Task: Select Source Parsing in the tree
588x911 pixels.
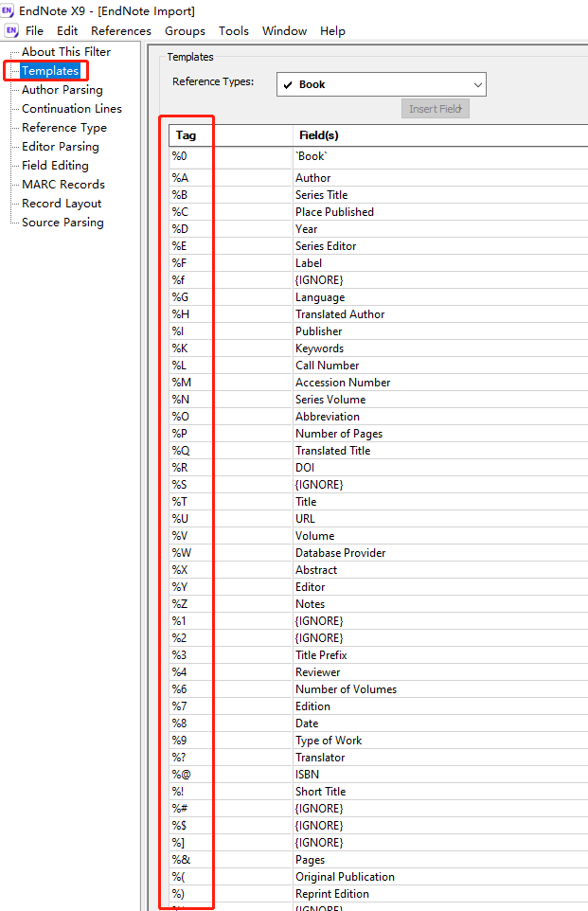Action: (62, 223)
